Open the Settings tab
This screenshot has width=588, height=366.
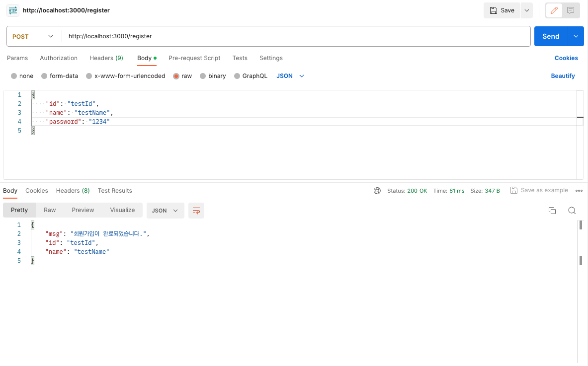pyautogui.click(x=271, y=58)
